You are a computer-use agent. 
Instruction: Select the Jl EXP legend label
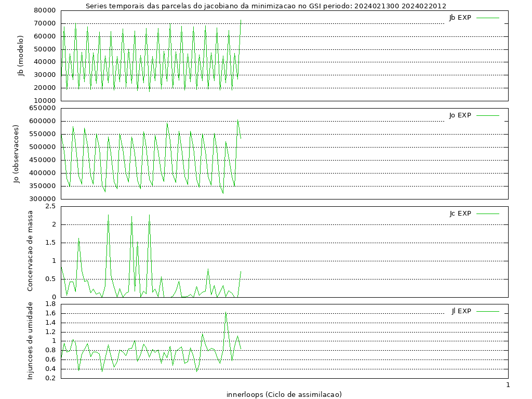coord(461,311)
